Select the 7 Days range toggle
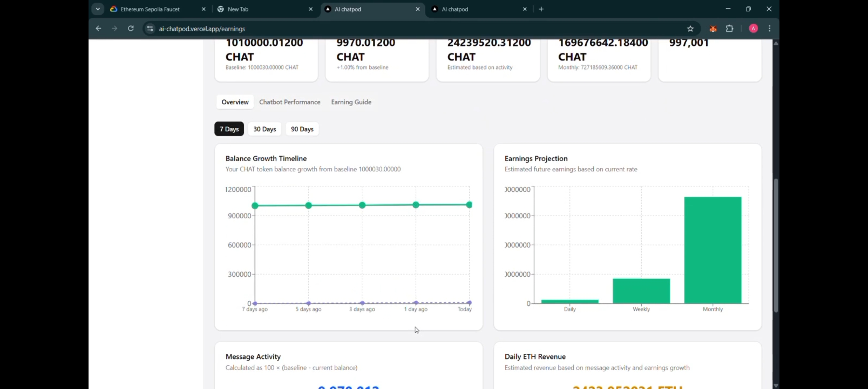 click(x=229, y=129)
